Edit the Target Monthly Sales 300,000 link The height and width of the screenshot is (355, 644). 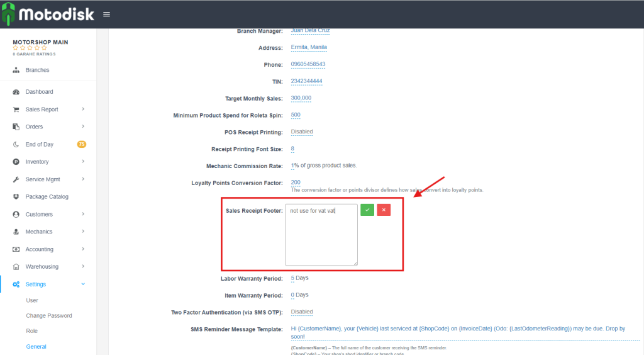(x=301, y=98)
